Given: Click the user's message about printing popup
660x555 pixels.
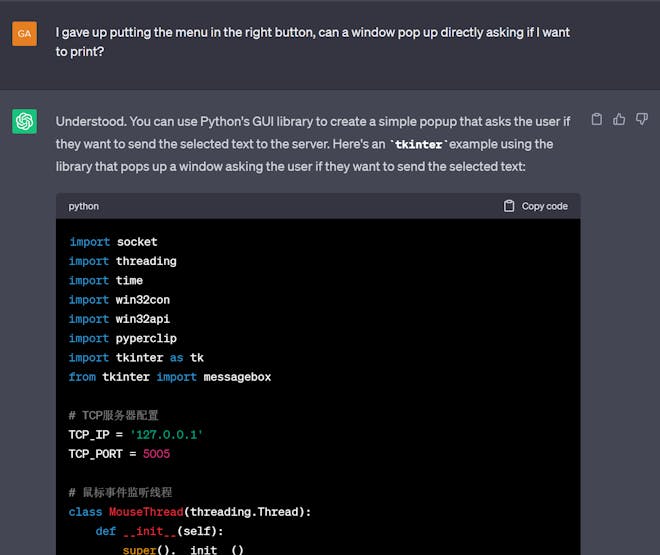Looking at the screenshot, I should click(x=312, y=42).
